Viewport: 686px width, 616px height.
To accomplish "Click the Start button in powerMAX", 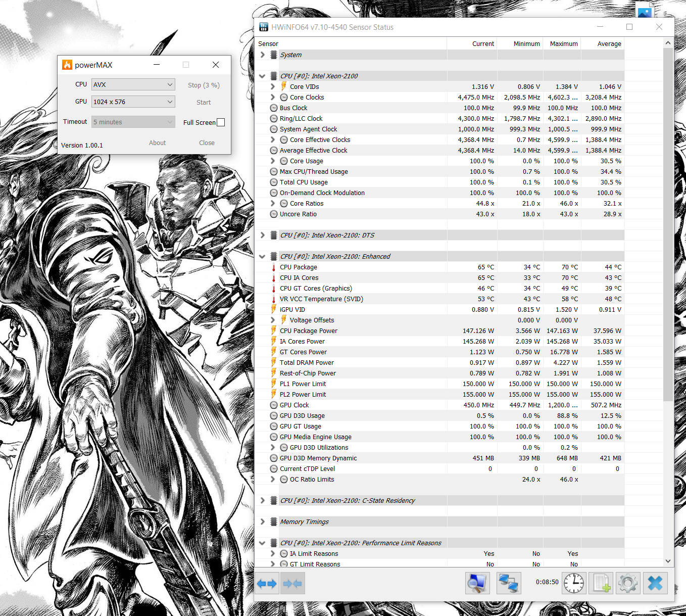I will [204, 102].
